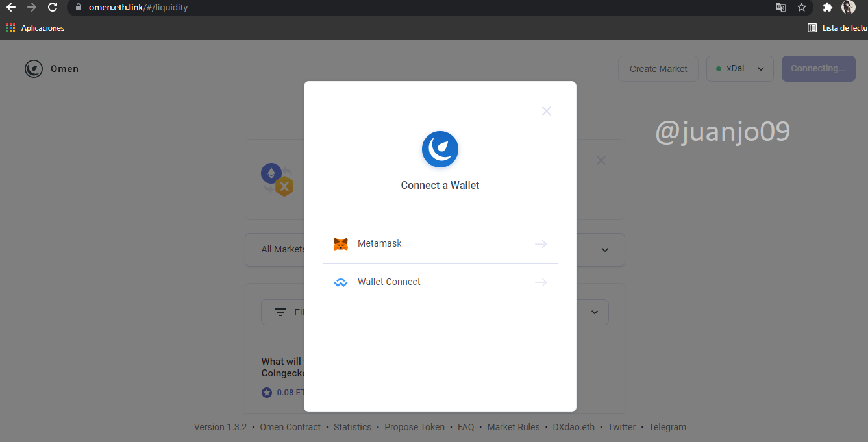Click the arrow next to Wallet Connect
The width and height of the screenshot is (868, 442).
pyautogui.click(x=540, y=282)
